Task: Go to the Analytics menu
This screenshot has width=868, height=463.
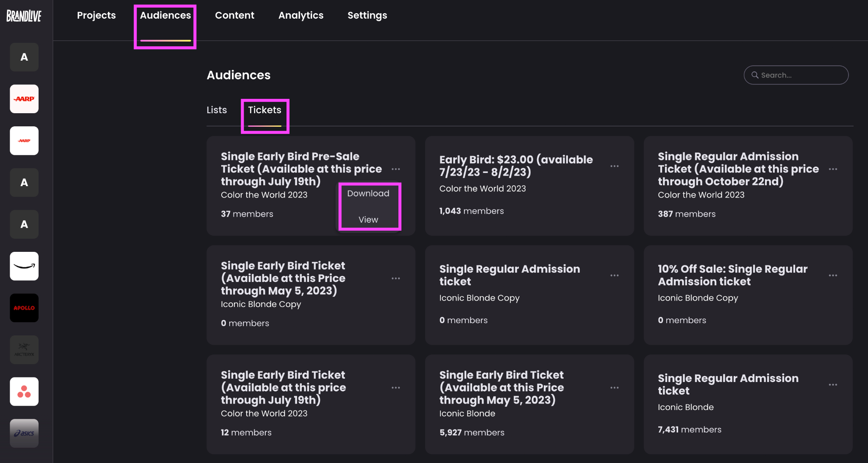Action: pyautogui.click(x=301, y=15)
